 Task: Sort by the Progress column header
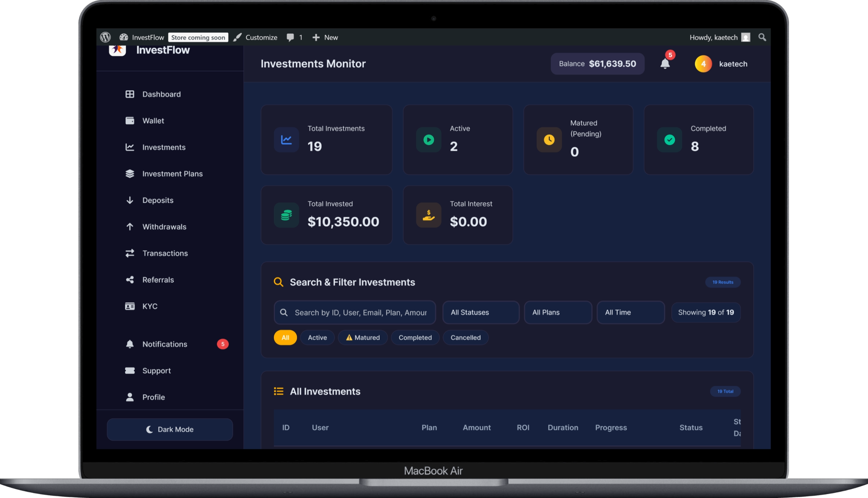pyautogui.click(x=611, y=428)
